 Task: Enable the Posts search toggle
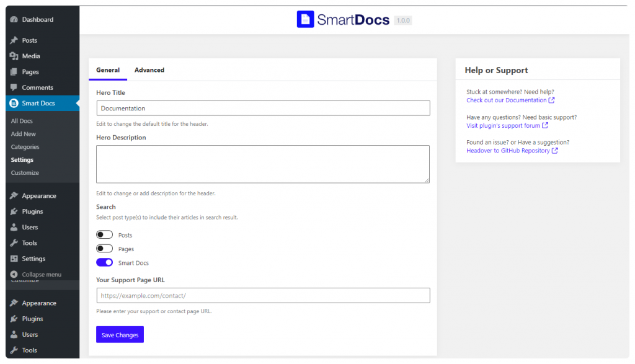pyautogui.click(x=104, y=235)
